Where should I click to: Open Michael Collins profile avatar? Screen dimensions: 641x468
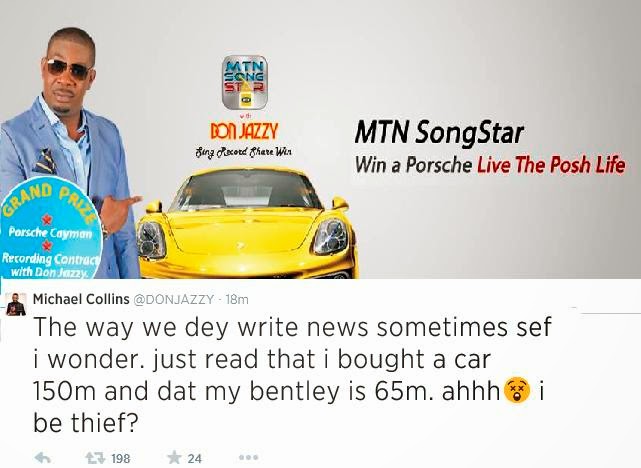pyautogui.click(x=16, y=305)
